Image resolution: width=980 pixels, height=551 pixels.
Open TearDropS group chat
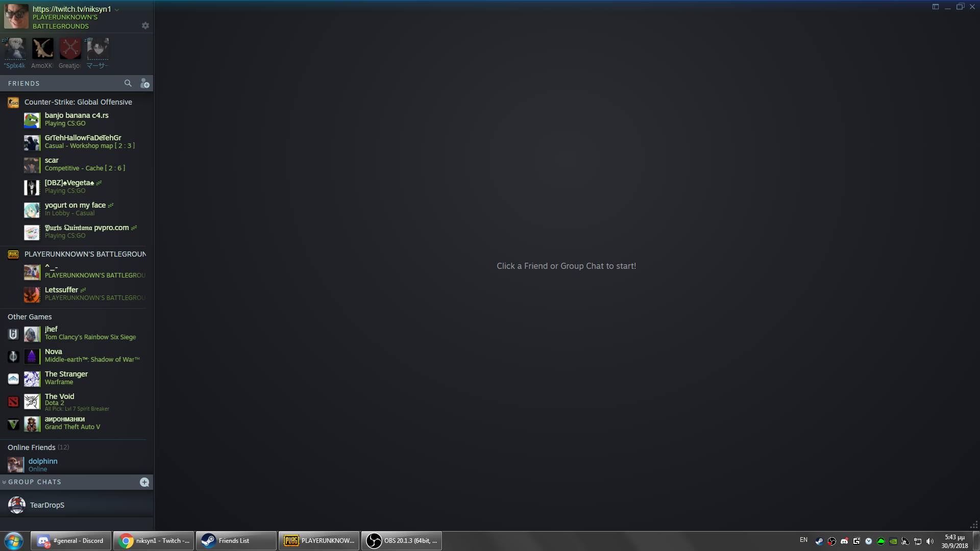(47, 505)
